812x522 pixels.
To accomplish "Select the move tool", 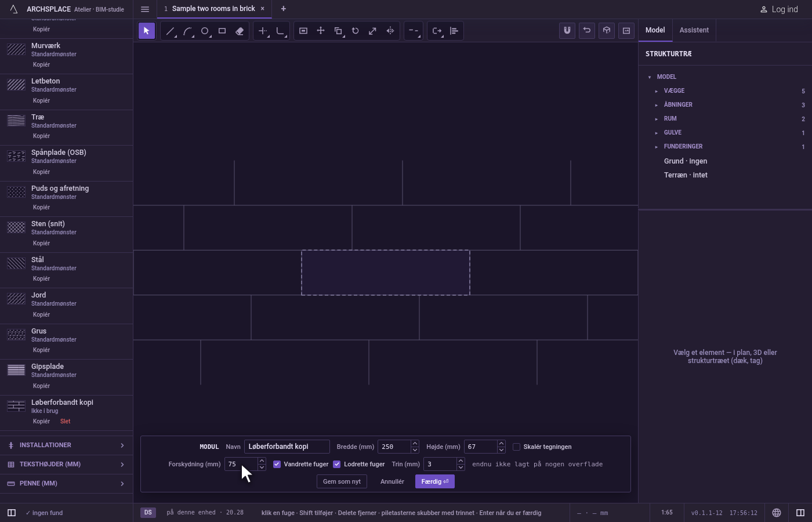I will pos(321,31).
